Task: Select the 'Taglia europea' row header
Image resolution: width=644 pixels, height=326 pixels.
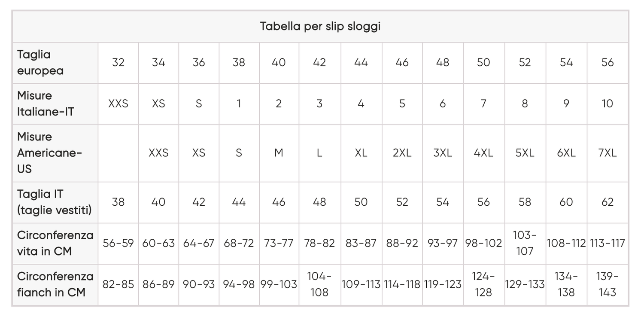Action: pyautogui.click(x=40, y=63)
